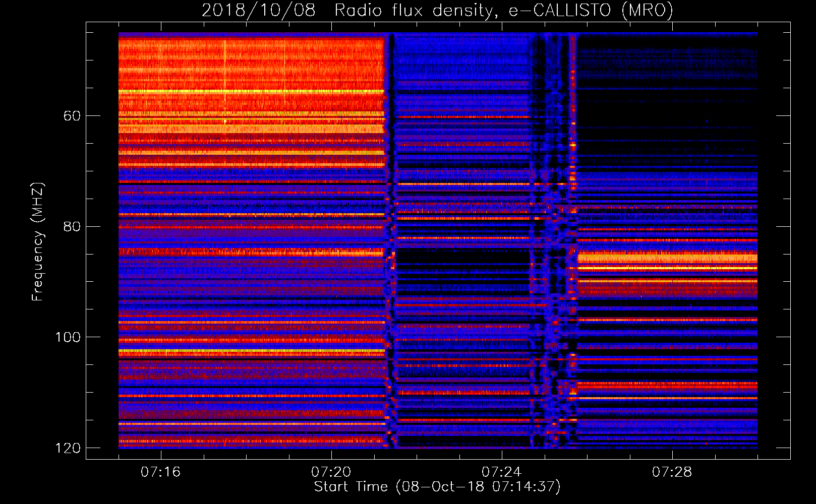This screenshot has width=816, height=504.
Task: Click the 07:28 time tick label
Action: (x=672, y=472)
